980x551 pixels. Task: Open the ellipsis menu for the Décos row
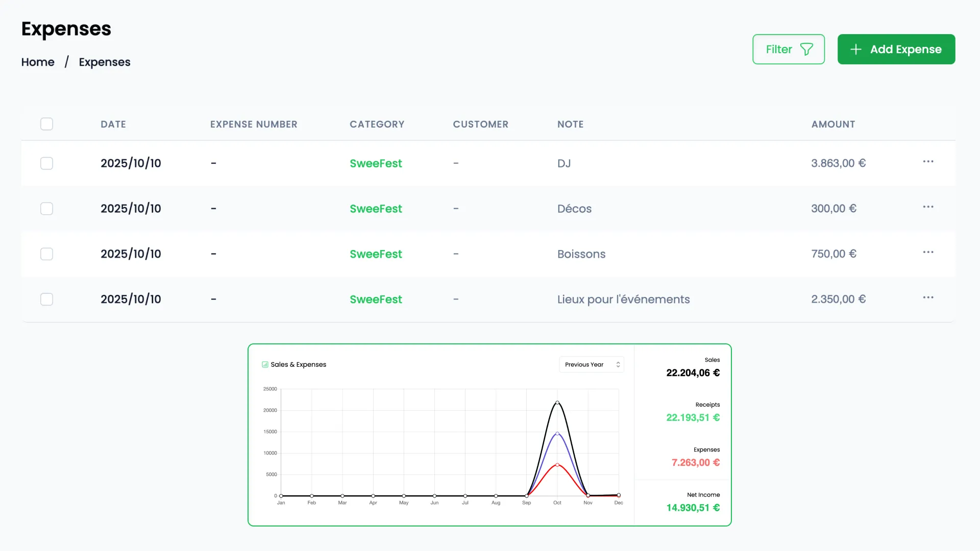[928, 207]
